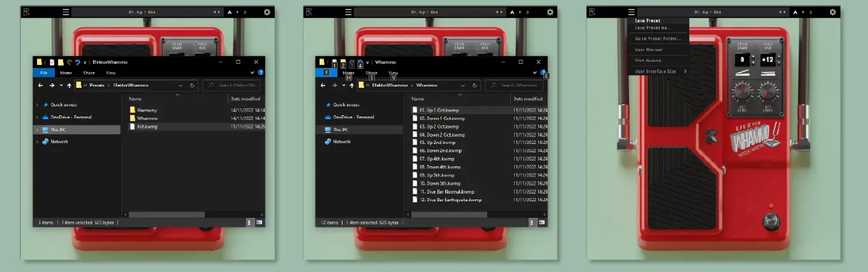Select Init.kvmp file in EfektorWhammo explorer
The width and height of the screenshot is (868, 272).
click(x=147, y=127)
